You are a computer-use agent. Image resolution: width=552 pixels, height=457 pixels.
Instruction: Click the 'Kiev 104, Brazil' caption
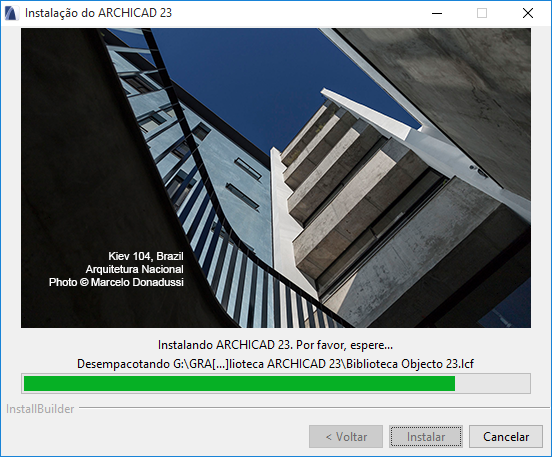(x=146, y=256)
